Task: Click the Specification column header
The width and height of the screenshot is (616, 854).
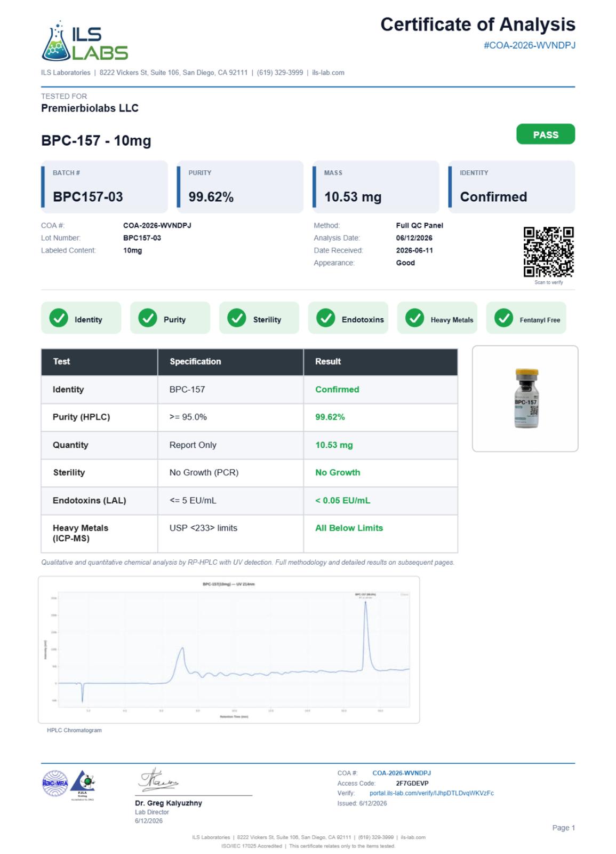Action: point(230,362)
